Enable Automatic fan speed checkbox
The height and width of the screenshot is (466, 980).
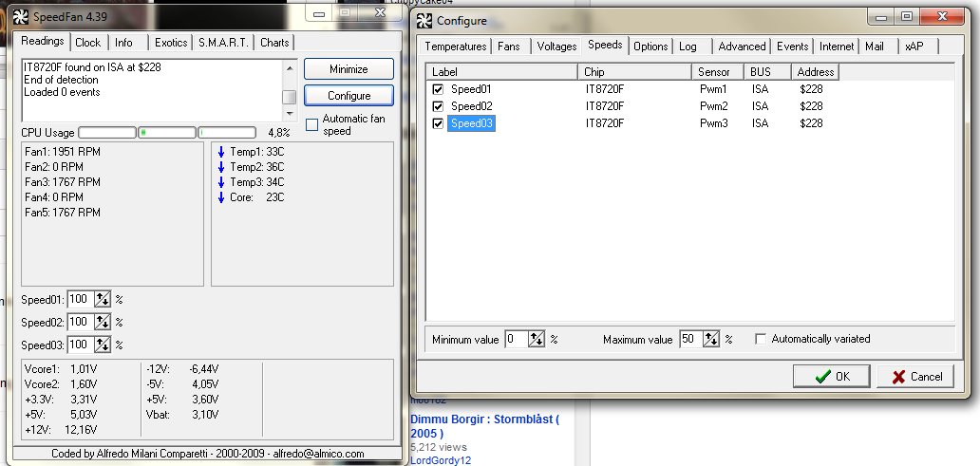pyautogui.click(x=311, y=125)
